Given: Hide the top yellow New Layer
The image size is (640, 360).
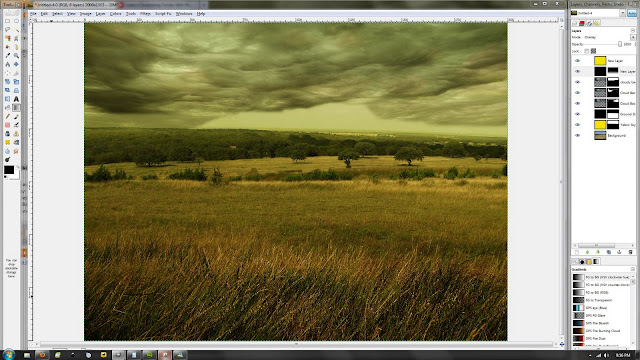Looking at the screenshot, I should click(577, 61).
